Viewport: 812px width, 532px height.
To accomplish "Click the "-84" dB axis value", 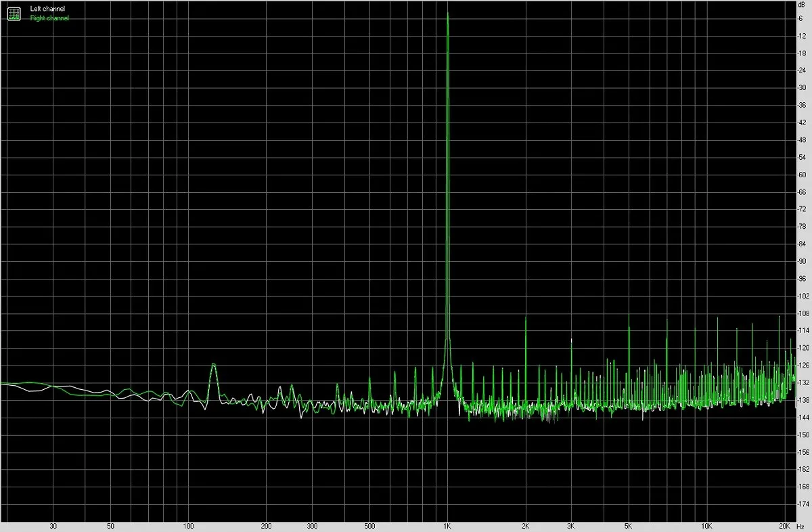I will click(802, 244).
